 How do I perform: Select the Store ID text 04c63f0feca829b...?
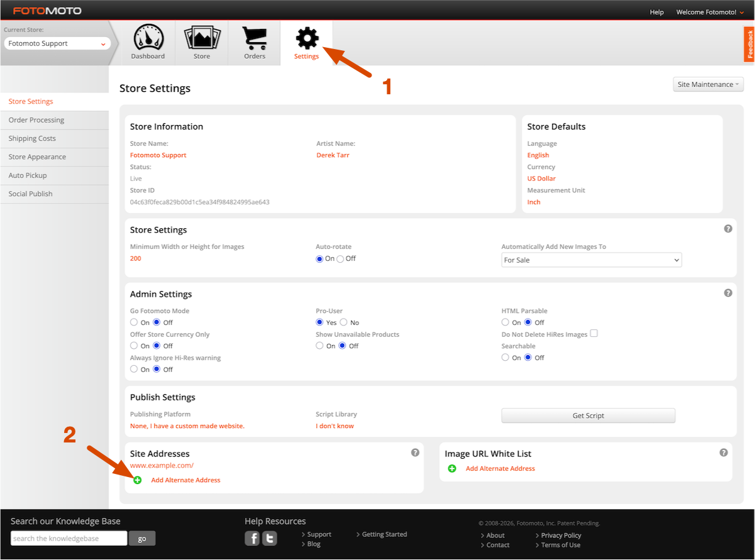(200, 202)
